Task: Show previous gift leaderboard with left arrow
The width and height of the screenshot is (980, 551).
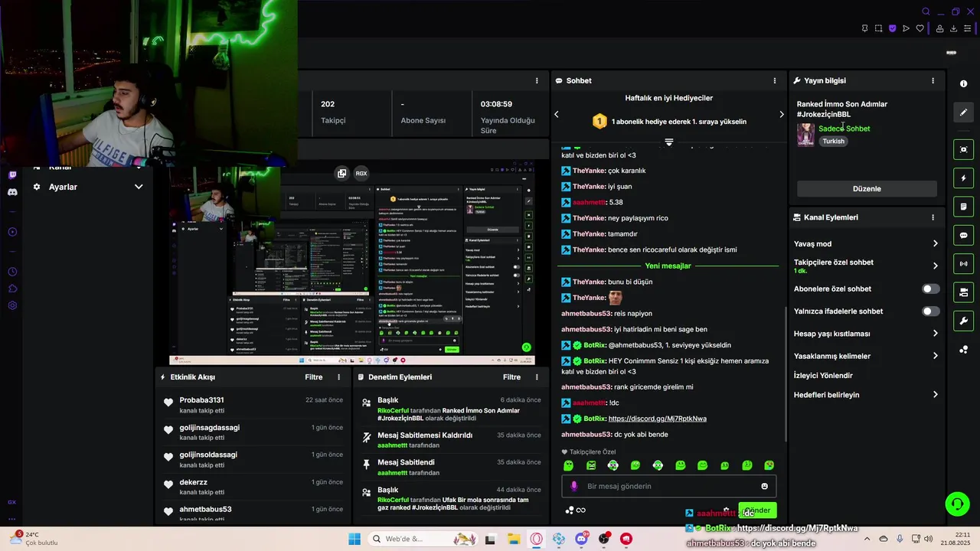Action: click(557, 114)
